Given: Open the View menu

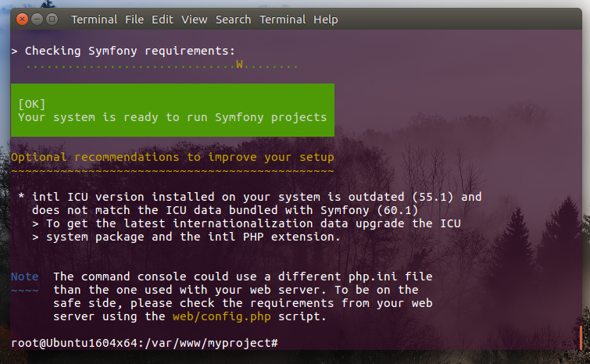Looking at the screenshot, I should click(194, 20).
